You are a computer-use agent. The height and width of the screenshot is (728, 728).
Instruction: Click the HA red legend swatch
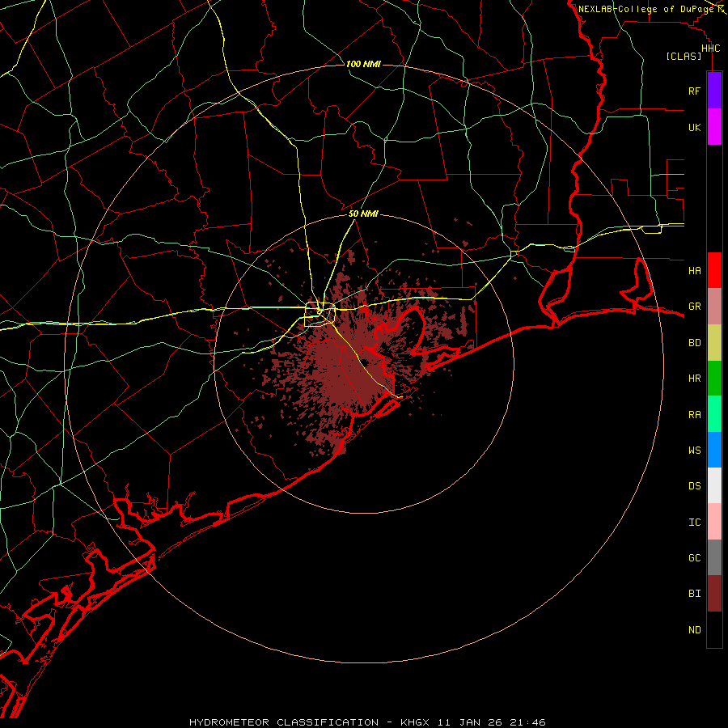pyautogui.click(x=714, y=270)
